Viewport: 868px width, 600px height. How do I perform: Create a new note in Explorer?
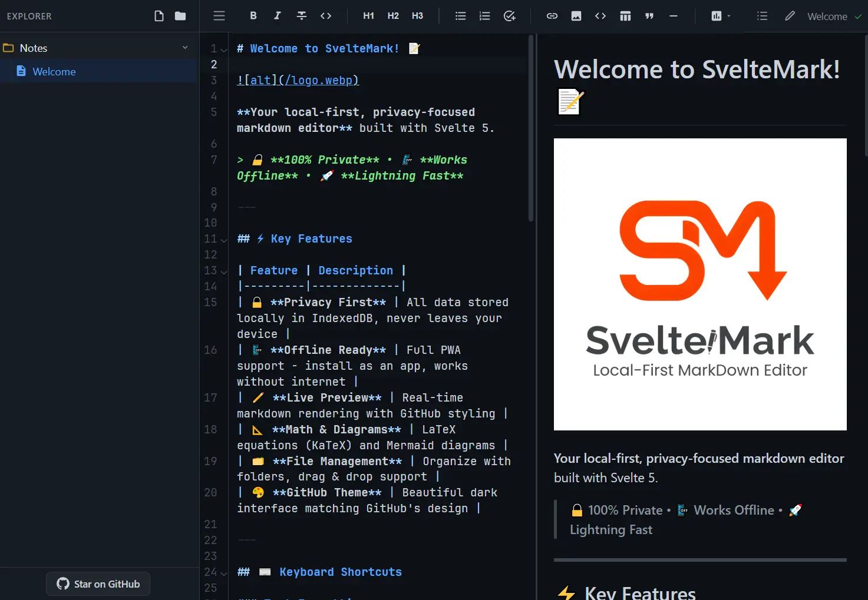159,16
